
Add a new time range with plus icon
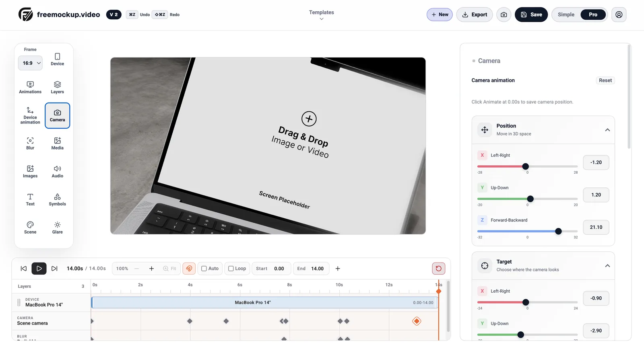point(338,269)
